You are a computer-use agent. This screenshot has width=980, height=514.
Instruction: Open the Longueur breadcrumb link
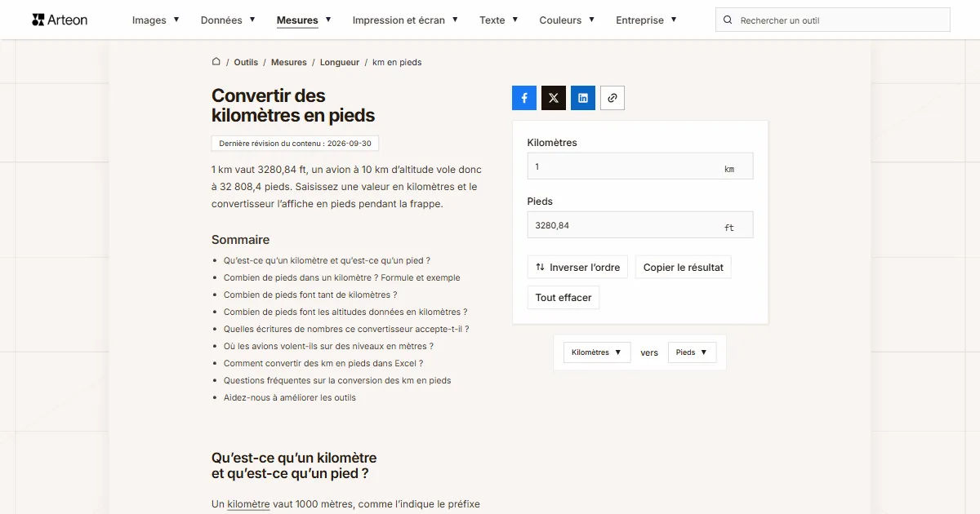tap(340, 62)
